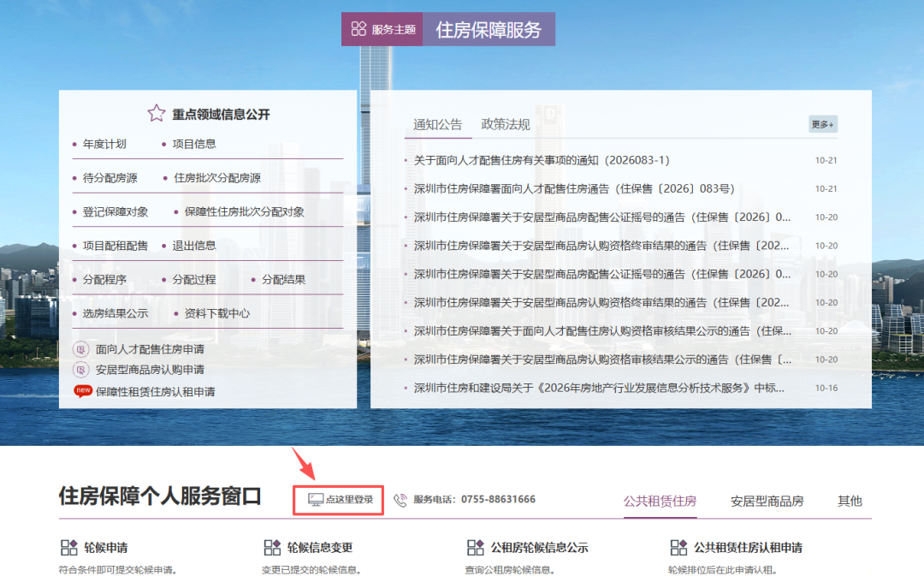
Task: Select the 安居型商品房 tab
Action: click(x=767, y=502)
